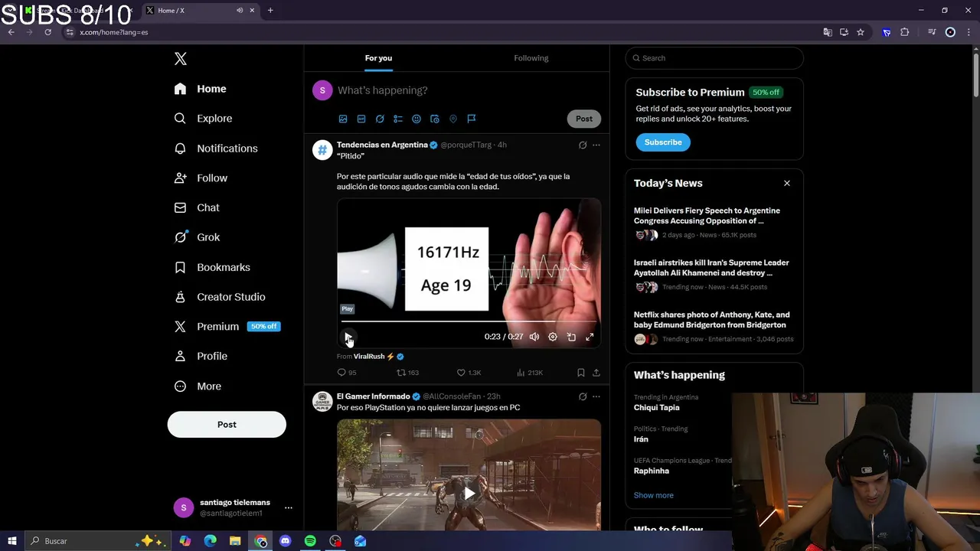Switch to the For you tab
This screenshot has width=980, height=551.
tap(378, 58)
